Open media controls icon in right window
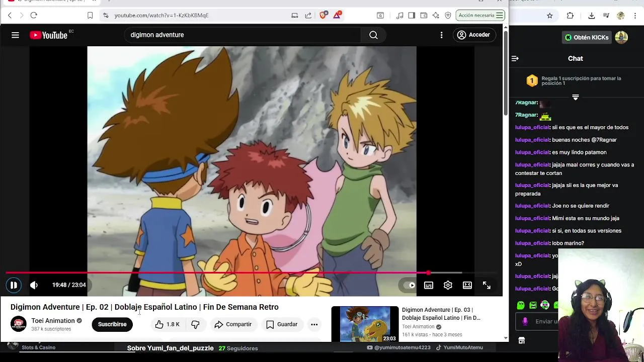 [x=606, y=16]
